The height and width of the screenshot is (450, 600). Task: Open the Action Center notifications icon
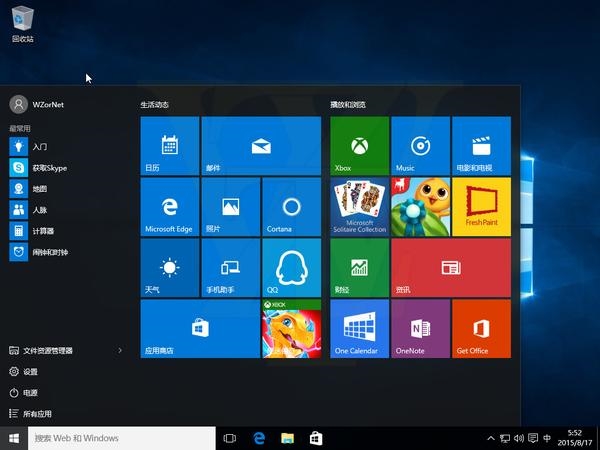tap(533, 438)
